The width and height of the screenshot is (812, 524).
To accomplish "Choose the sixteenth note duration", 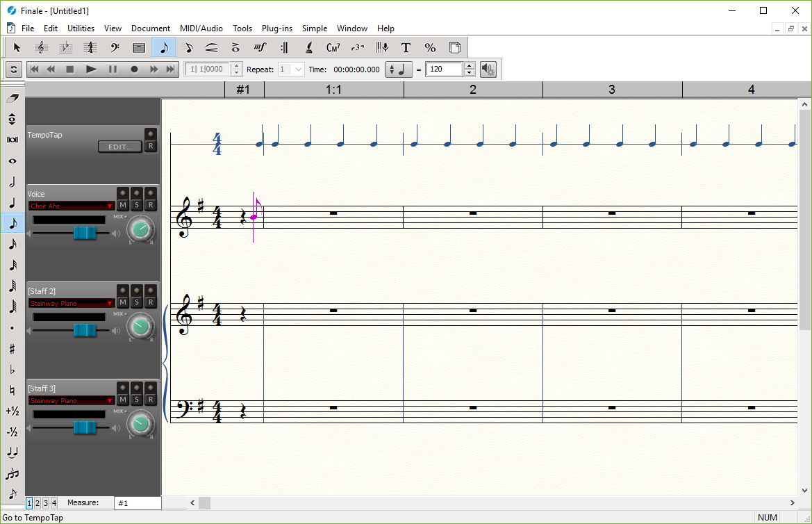I will click(x=13, y=244).
